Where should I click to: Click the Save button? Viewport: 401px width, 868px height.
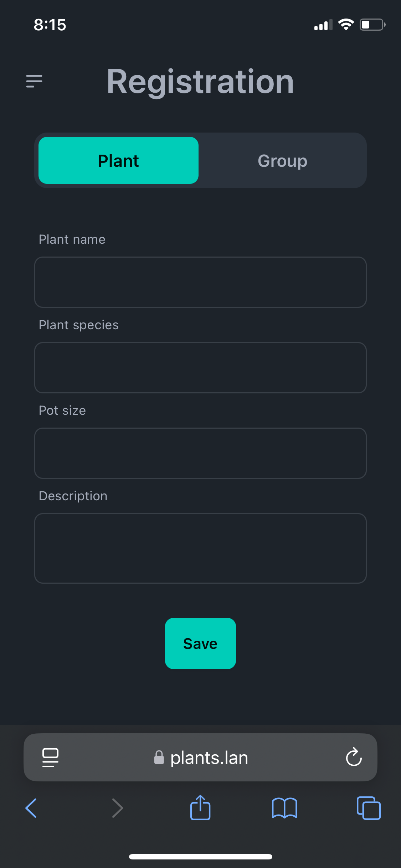(x=200, y=644)
